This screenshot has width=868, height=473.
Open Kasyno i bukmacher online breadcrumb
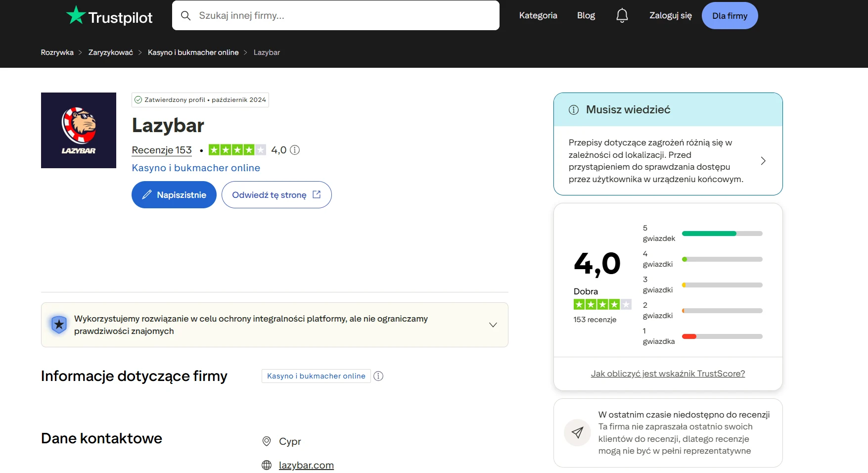point(193,52)
